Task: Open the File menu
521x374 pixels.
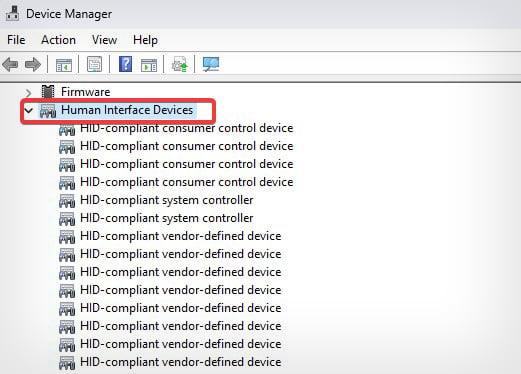Action: [x=16, y=40]
